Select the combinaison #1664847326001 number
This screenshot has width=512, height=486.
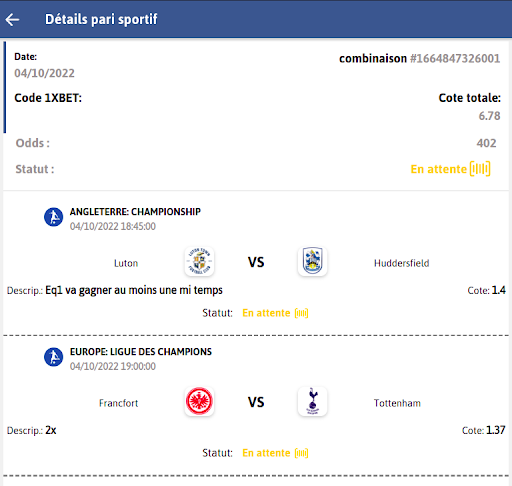pos(455,59)
